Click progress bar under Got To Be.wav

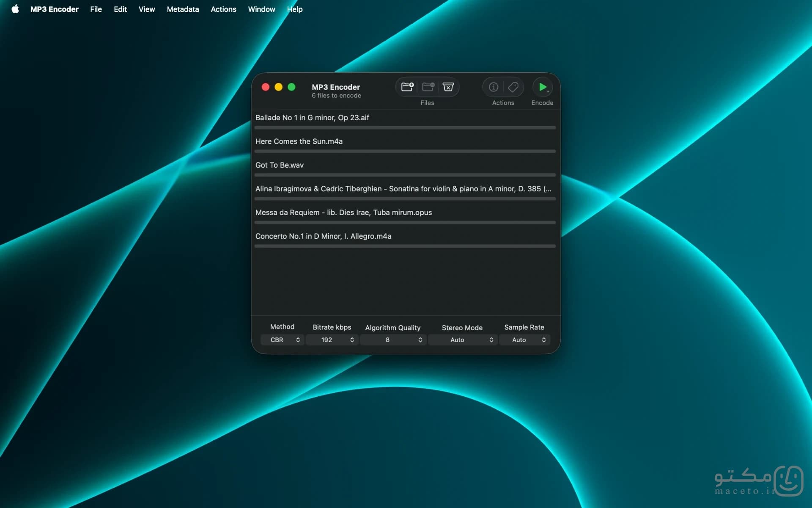[x=405, y=175]
